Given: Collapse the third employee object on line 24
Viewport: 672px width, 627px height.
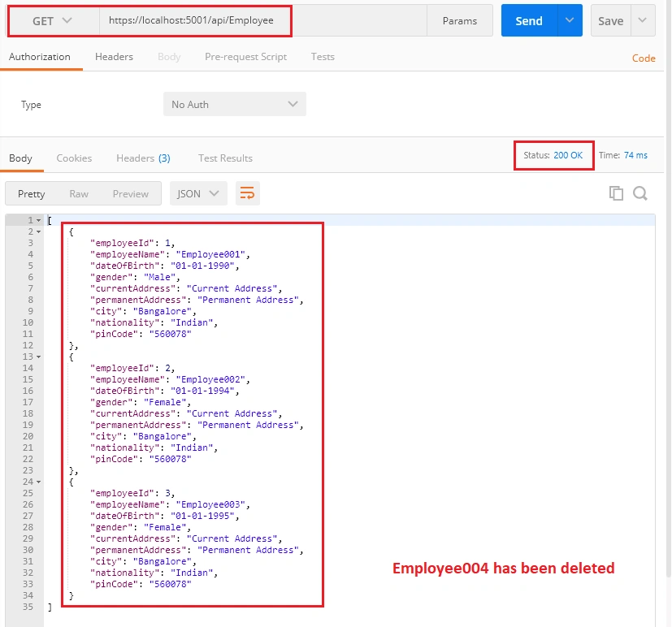Looking at the screenshot, I should coord(38,482).
